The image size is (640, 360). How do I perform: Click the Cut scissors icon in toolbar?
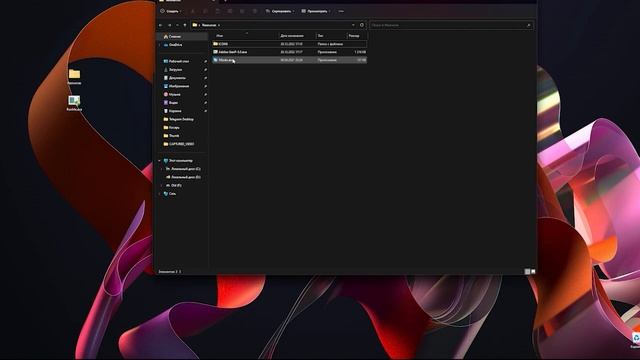(193, 11)
